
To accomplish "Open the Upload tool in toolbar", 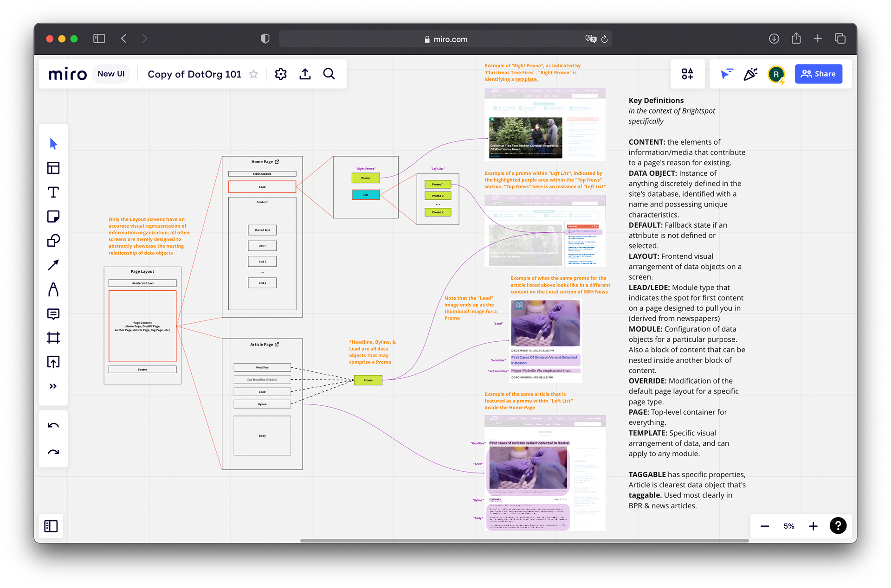I will tap(53, 362).
